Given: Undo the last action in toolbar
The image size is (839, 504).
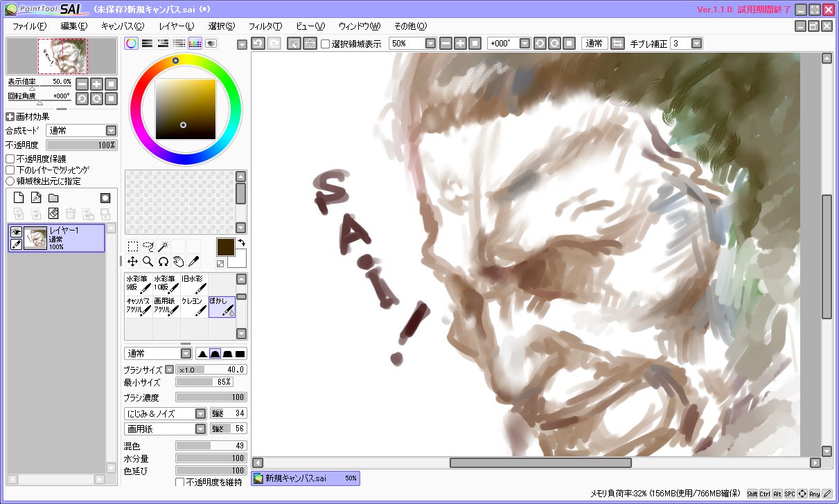Looking at the screenshot, I should 258,43.
